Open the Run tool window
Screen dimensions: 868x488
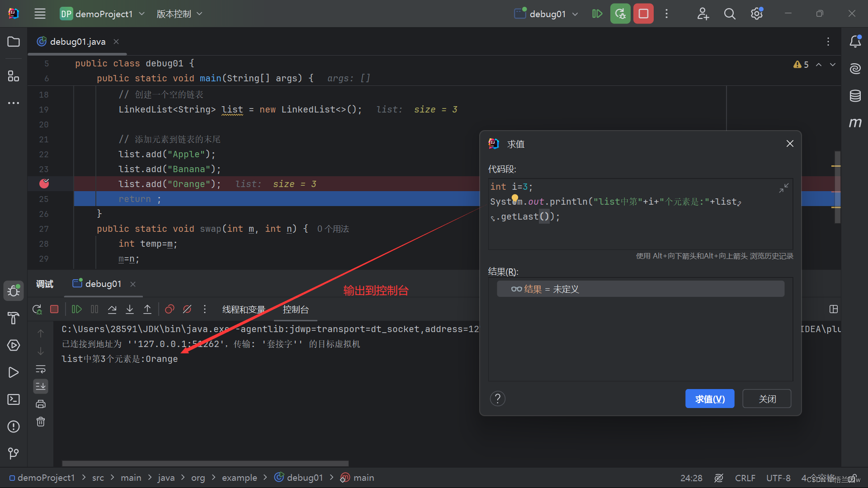coord(14,372)
